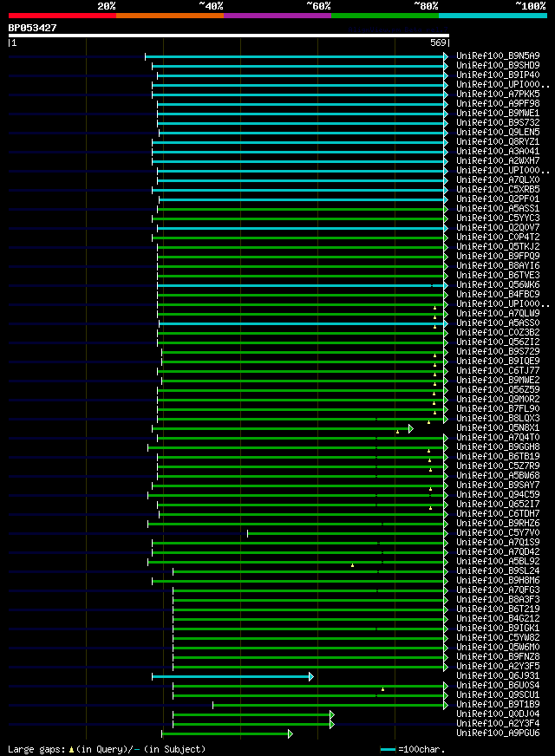Viewport: 555px width, 756px height.
Task: Click the white query sequence bar
Action: pos(229,36)
